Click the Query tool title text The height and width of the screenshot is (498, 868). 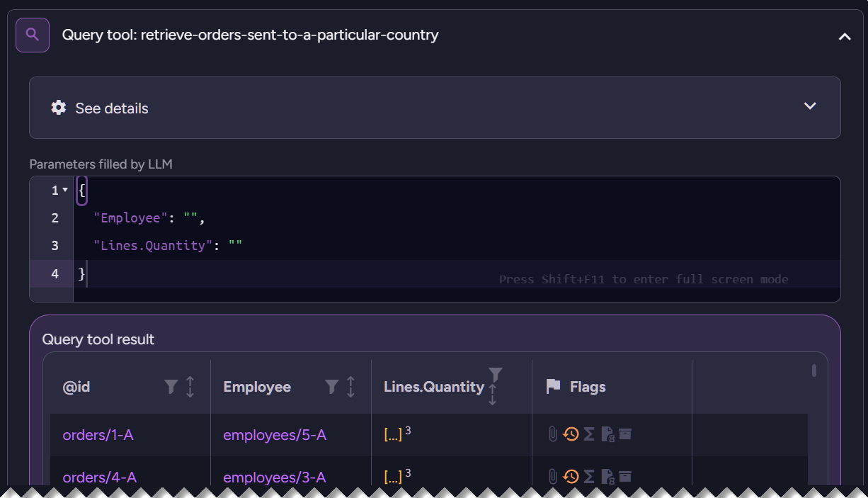tap(251, 35)
